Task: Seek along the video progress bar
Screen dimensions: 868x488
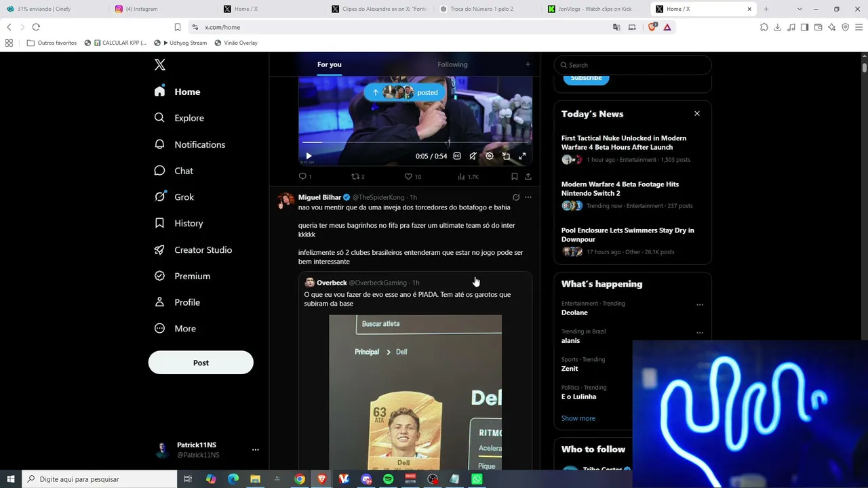Action: click(x=415, y=142)
